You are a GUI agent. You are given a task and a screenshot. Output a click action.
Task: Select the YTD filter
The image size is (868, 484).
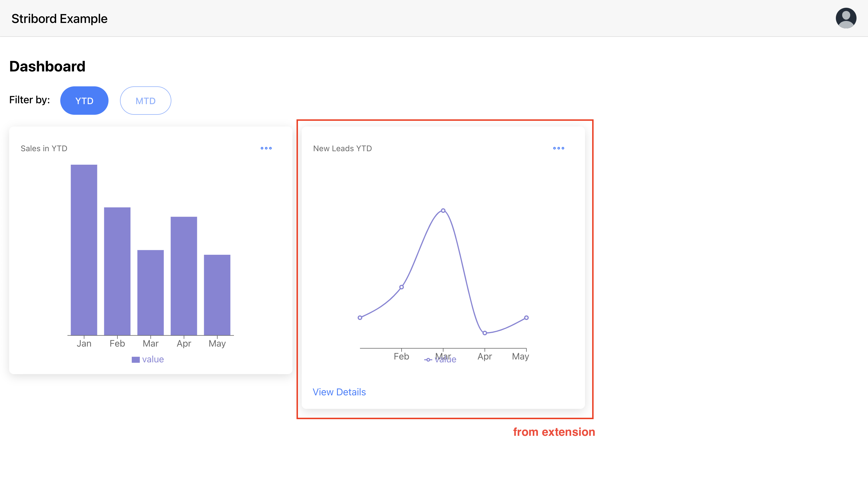click(84, 101)
